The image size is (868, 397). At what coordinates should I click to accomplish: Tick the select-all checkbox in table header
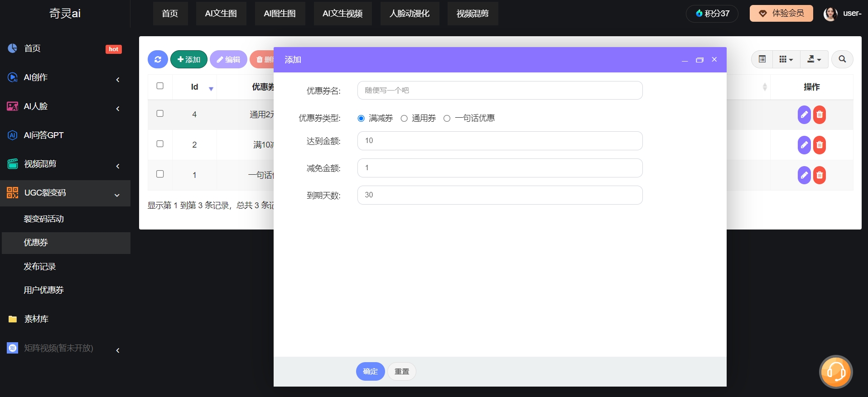(x=160, y=86)
